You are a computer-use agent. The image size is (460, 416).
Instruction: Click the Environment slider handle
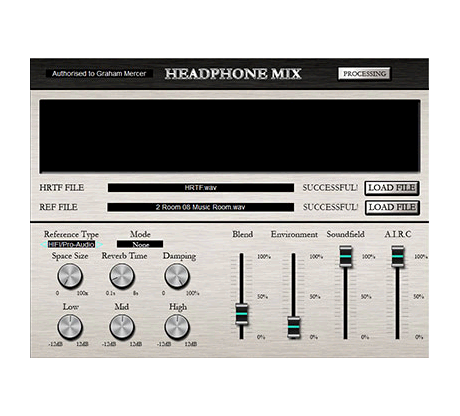(294, 327)
